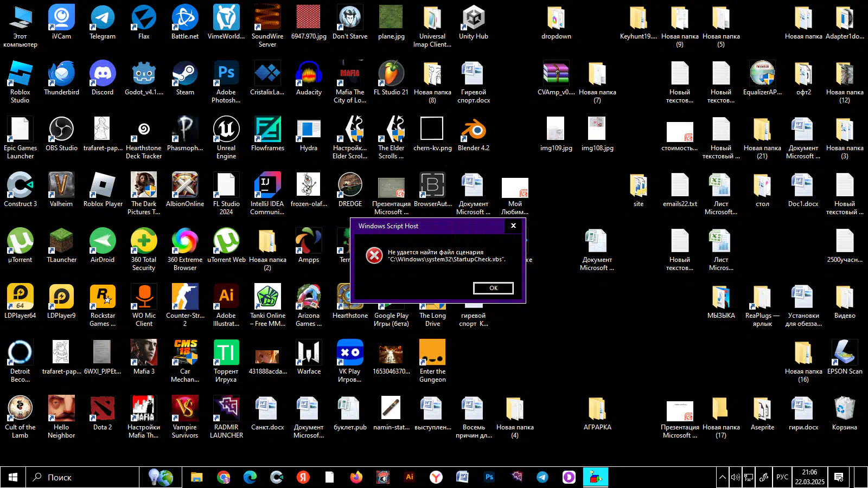Select the plane.jpg image file
The width and height of the screenshot is (868, 488).
[391, 23]
